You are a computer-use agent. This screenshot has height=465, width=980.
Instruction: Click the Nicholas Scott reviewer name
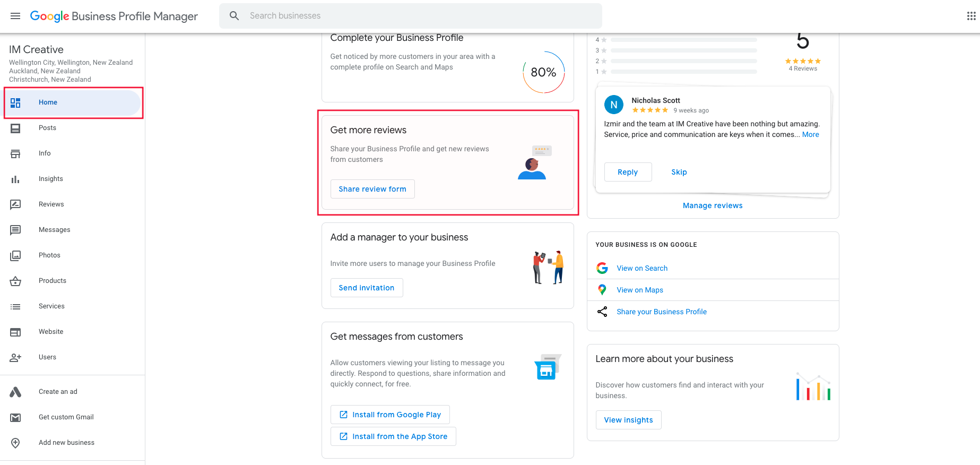point(656,100)
